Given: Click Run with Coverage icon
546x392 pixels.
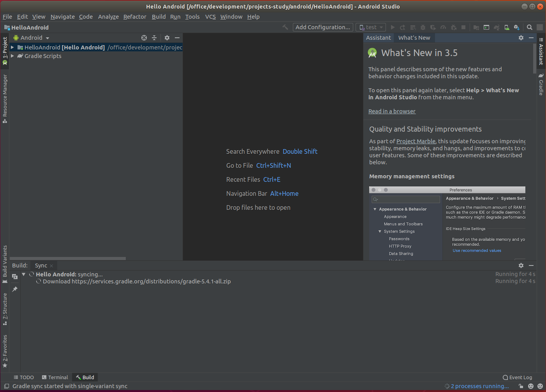Looking at the screenshot, I should coord(433,27).
